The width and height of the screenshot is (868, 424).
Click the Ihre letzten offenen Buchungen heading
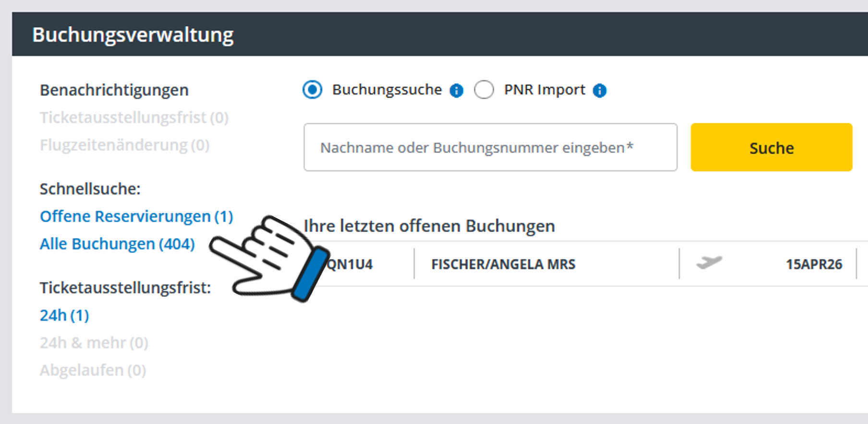pos(429,226)
